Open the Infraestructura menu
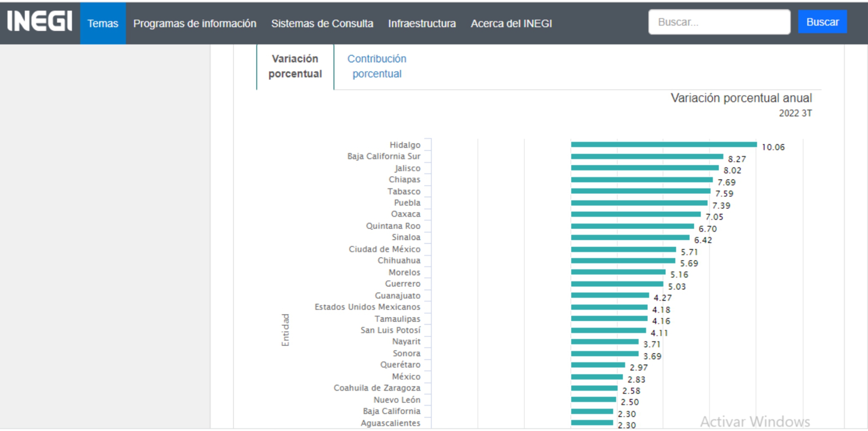Image resolution: width=868 pixels, height=431 pixels. pyautogui.click(x=422, y=23)
